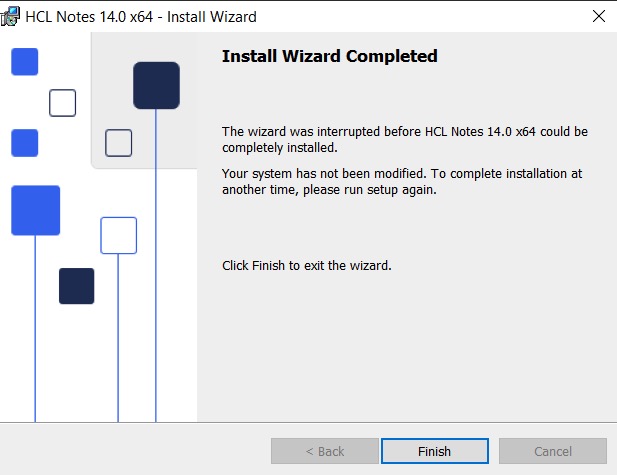Click the 'Click Finish to exit' text

click(306, 266)
